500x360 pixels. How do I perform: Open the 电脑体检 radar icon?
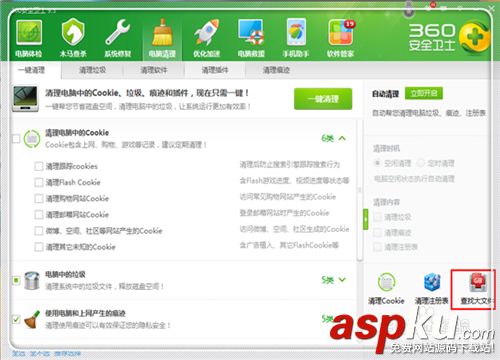(29, 33)
